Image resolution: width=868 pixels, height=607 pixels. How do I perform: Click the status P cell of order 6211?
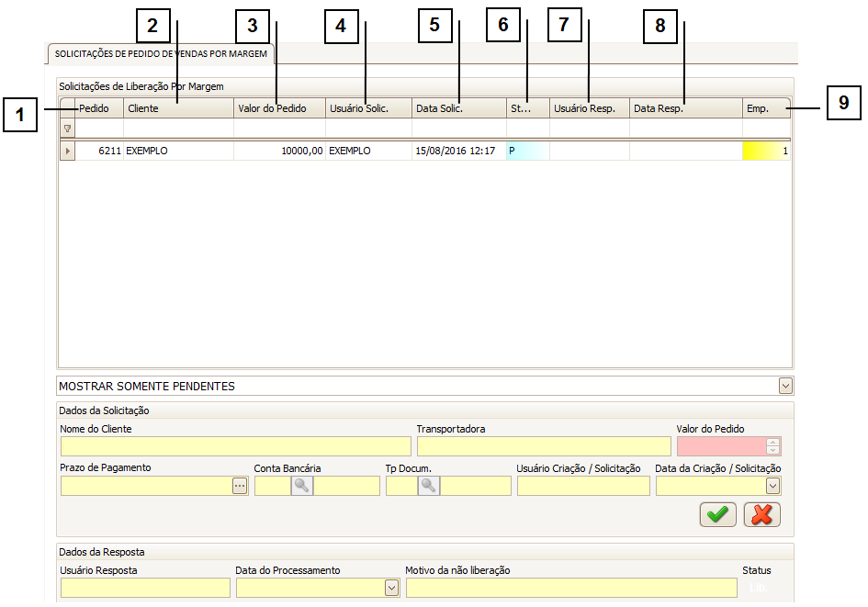coord(527,151)
